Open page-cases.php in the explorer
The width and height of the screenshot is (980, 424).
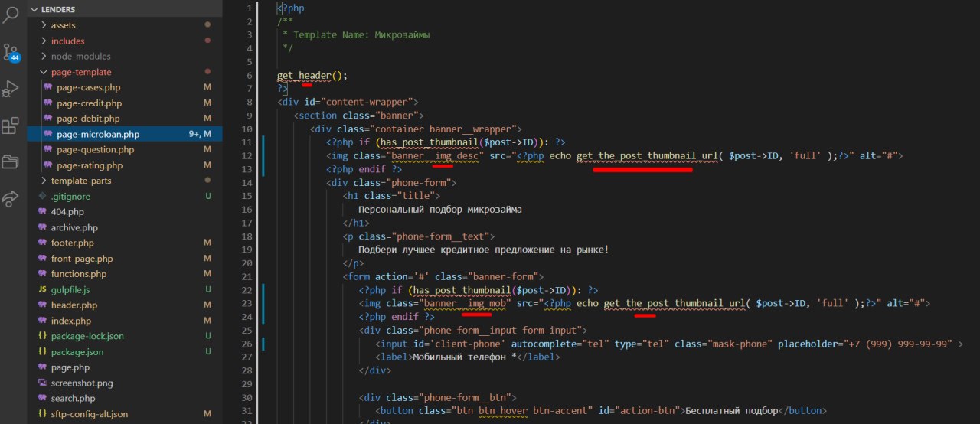pyautogui.click(x=125, y=87)
